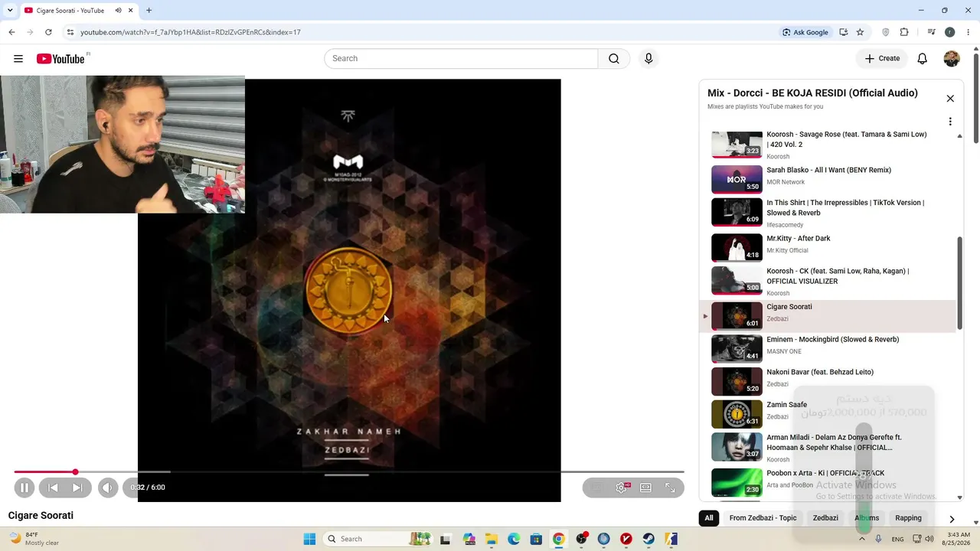Viewport: 980px width, 551px height.
Task: Show more filter chips with the arrow
Action: pyautogui.click(x=952, y=519)
